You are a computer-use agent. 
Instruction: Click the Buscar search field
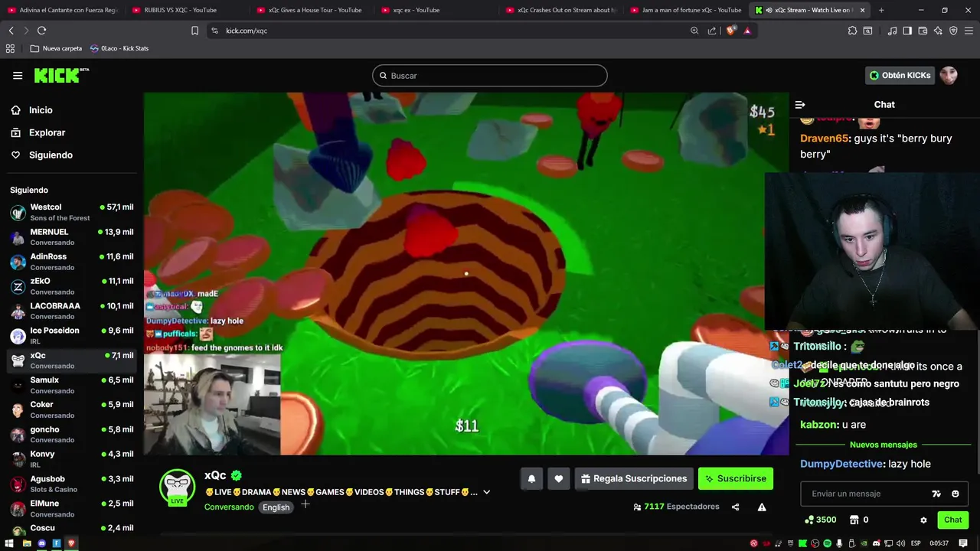click(490, 76)
